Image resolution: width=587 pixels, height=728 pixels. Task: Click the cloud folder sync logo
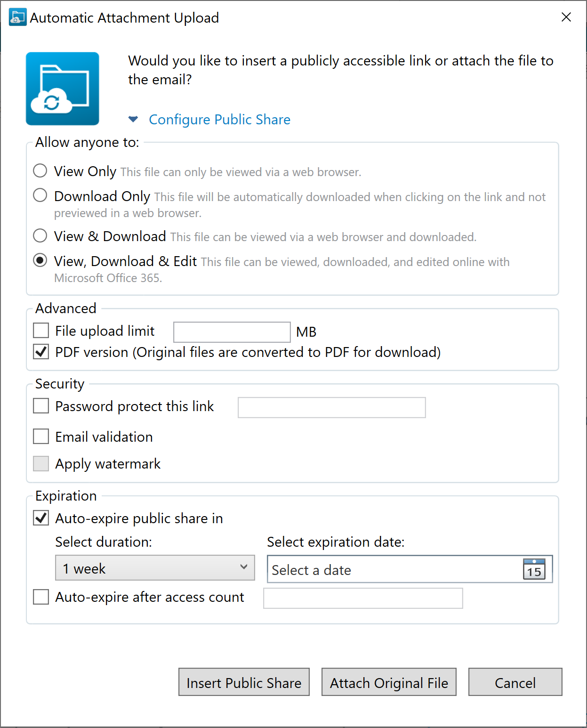click(63, 89)
